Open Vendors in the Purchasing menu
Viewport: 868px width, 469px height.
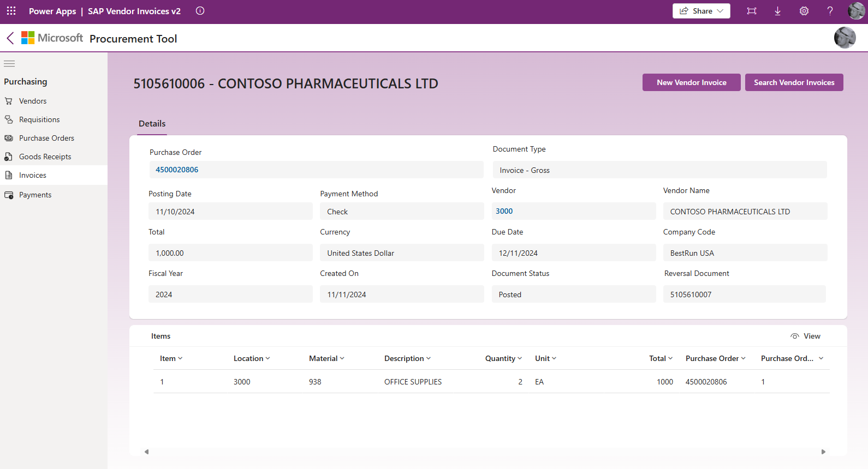click(x=53, y=101)
